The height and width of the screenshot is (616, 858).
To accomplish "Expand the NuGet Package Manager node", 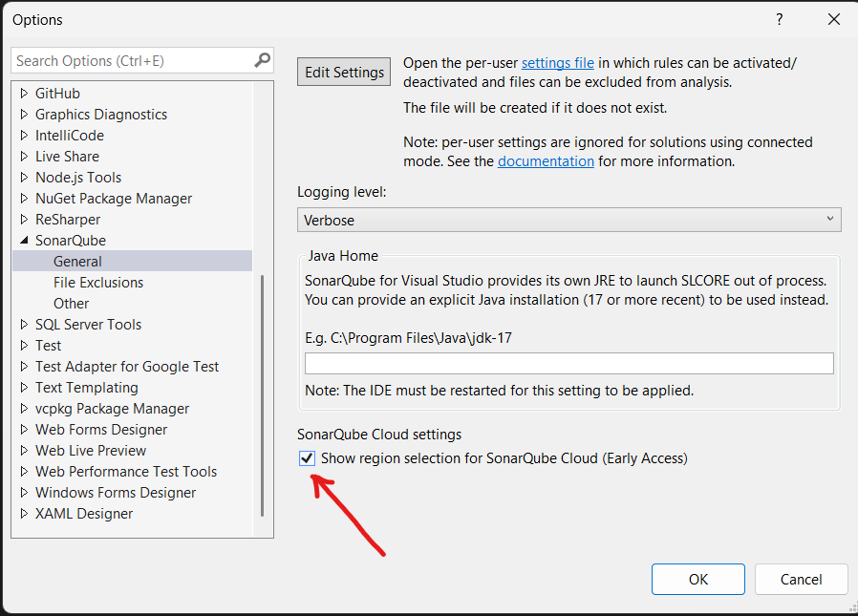I will (x=25, y=199).
